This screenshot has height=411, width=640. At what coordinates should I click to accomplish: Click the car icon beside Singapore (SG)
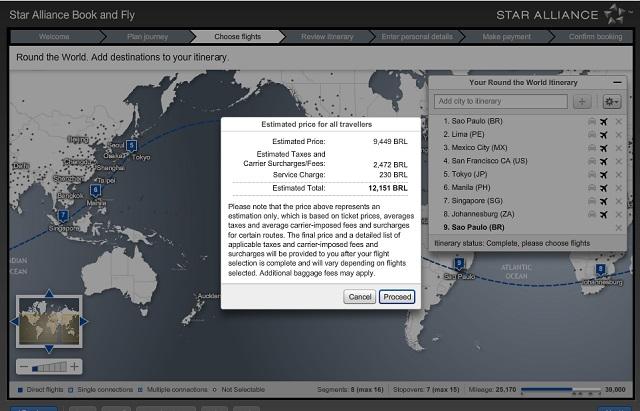(591, 201)
